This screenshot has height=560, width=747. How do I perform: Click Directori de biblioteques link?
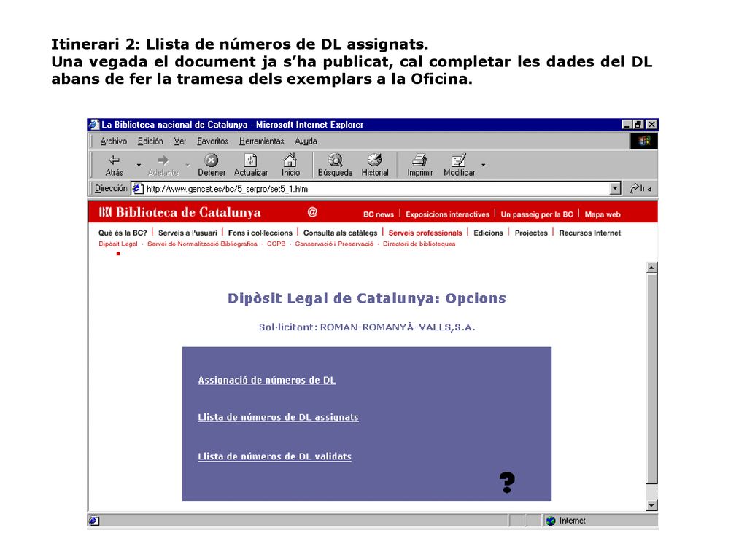[x=419, y=244]
